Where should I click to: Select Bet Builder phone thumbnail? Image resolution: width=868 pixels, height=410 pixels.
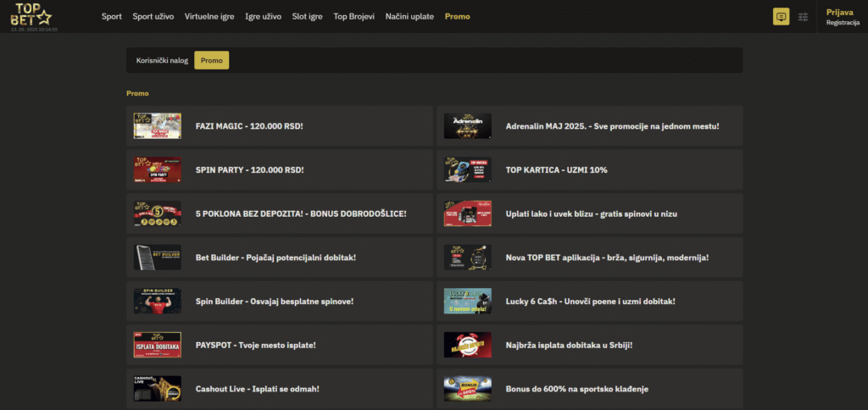[x=157, y=257]
